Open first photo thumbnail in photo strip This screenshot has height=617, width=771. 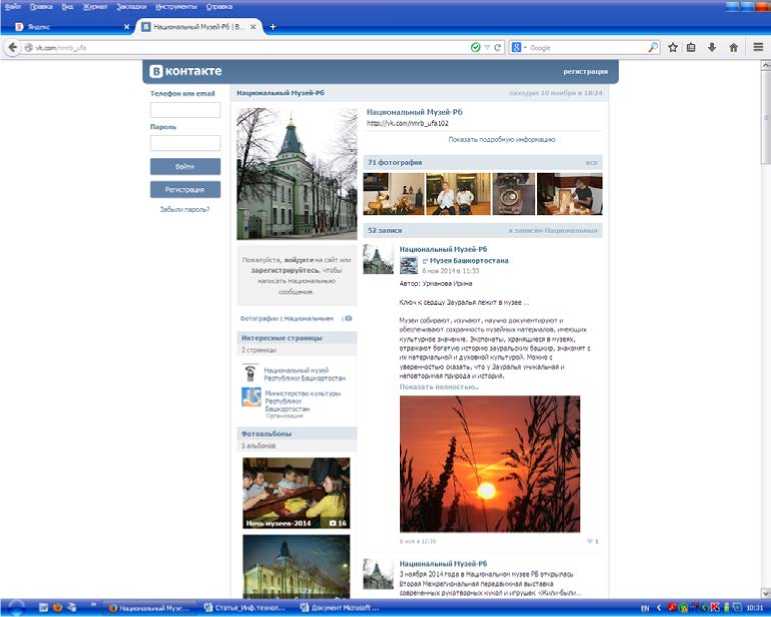[x=393, y=194]
